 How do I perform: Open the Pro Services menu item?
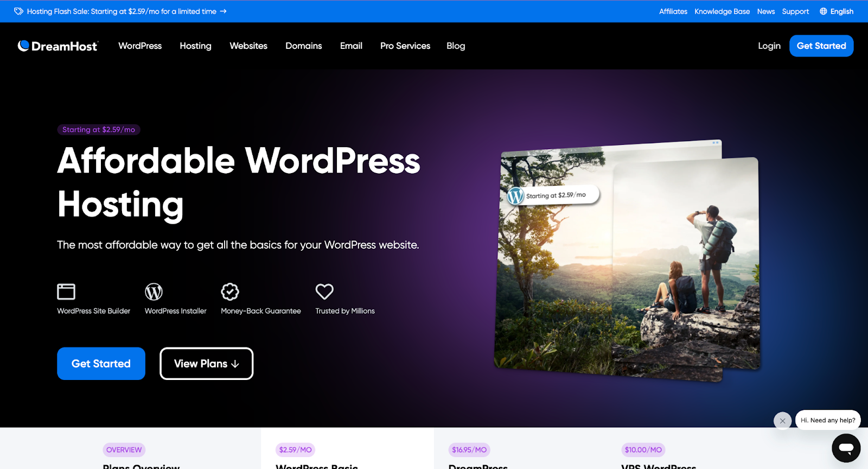coord(405,46)
